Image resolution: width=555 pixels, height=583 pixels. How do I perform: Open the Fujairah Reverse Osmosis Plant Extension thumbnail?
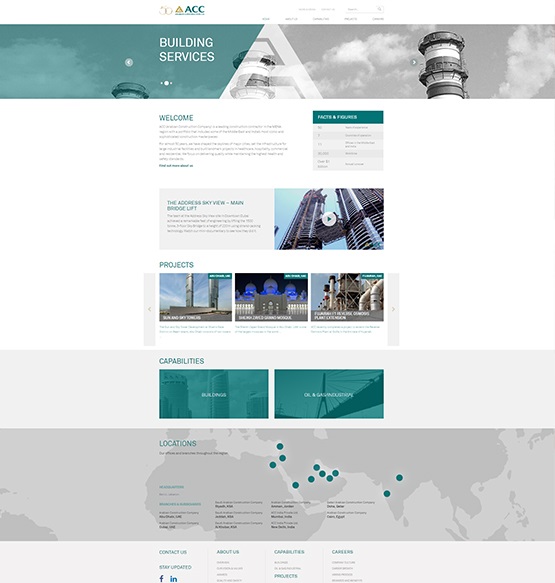click(347, 297)
